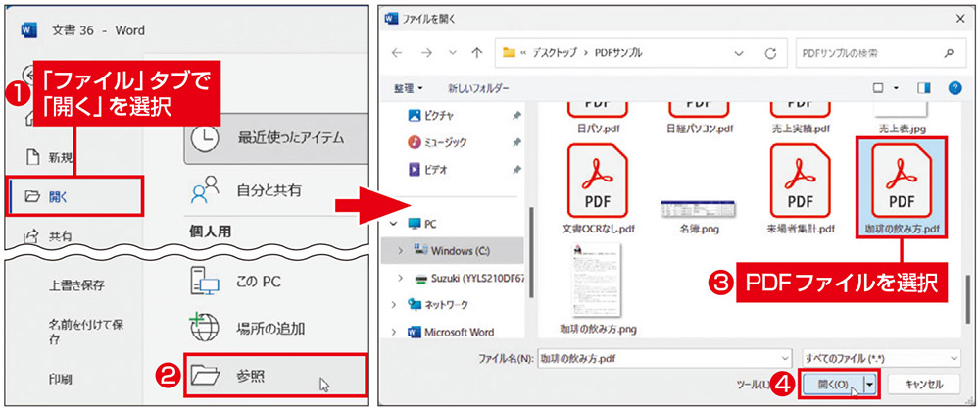Click 新しいフォルダー button

pos(479,88)
